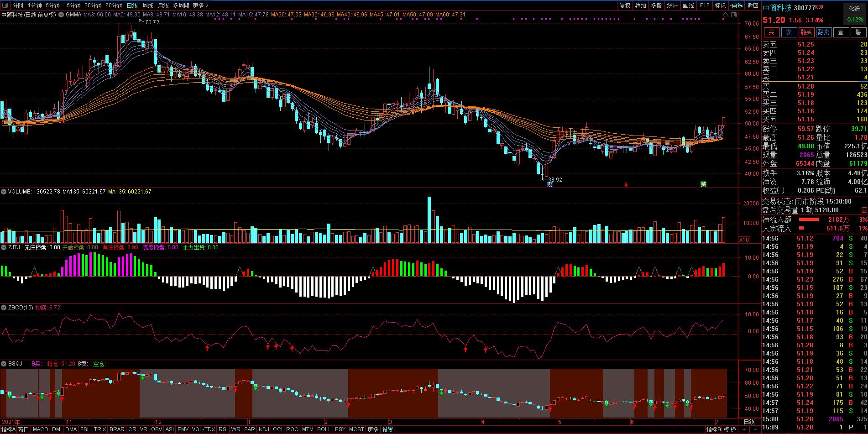Screen dimensions: 868x434
Task: Toggle the 复权 price adjustment option
Action: (x=625, y=5)
